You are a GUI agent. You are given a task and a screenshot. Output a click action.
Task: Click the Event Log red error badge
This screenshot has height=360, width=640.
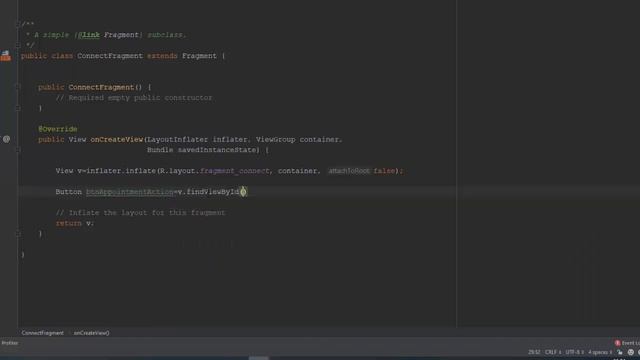tap(617, 343)
